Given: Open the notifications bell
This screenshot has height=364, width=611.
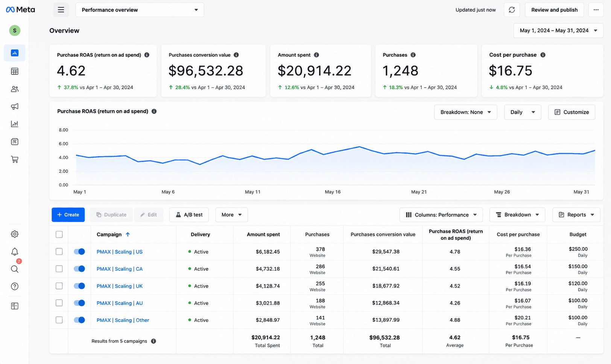Looking at the screenshot, I should coord(15,252).
